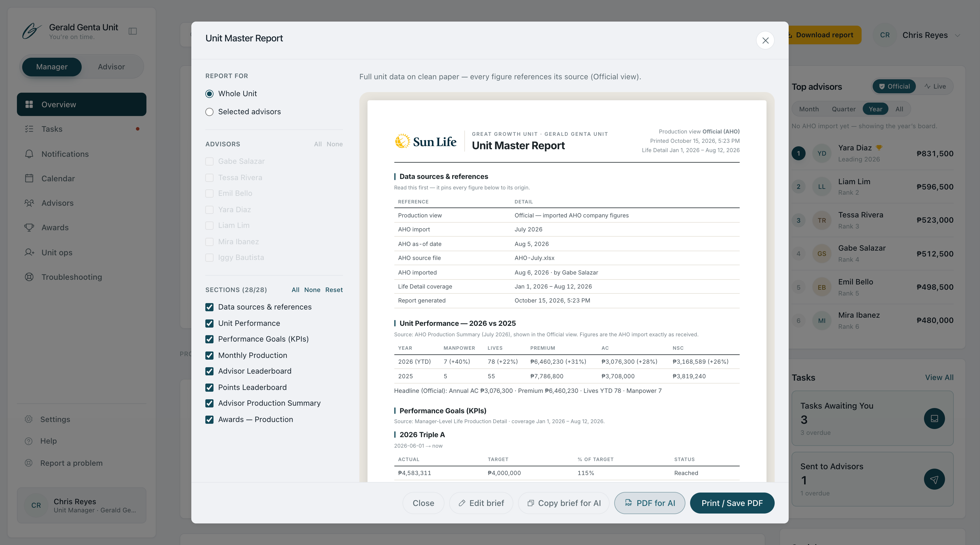The height and width of the screenshot is (545, 980).
Task: Uncheck Data sources & references section
Action: click(x=209, y=307)
